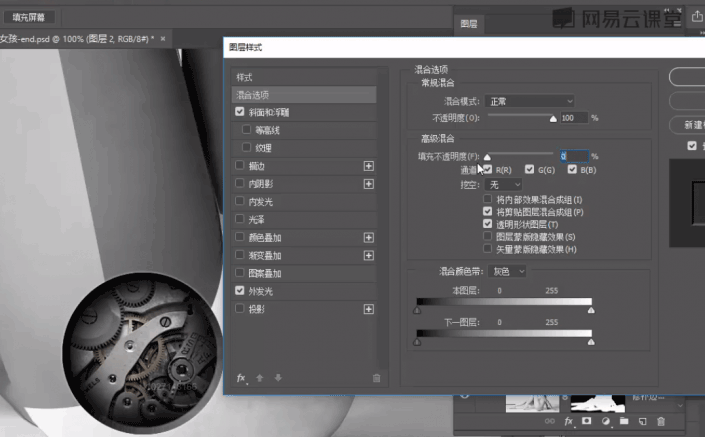Click 本图层 black point slider handle
Viewport: 705px width, 437px height.
pyautogui.click(x=417, y=310)
